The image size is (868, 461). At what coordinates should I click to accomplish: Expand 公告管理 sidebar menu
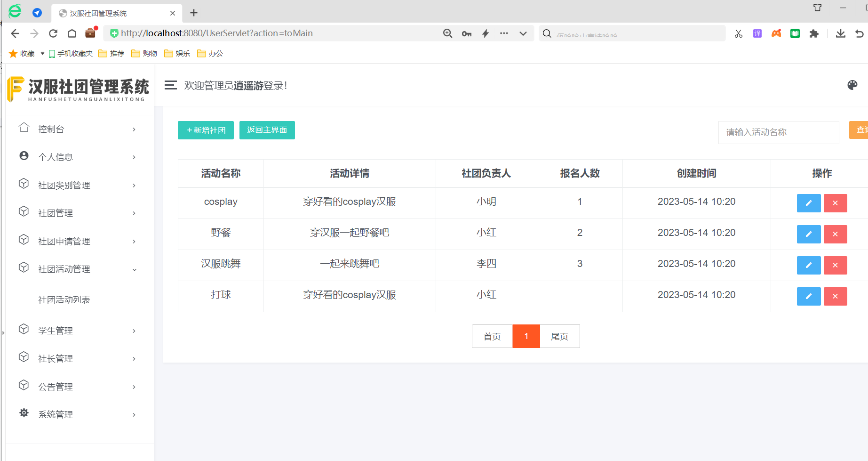click(x=79, y=387)
